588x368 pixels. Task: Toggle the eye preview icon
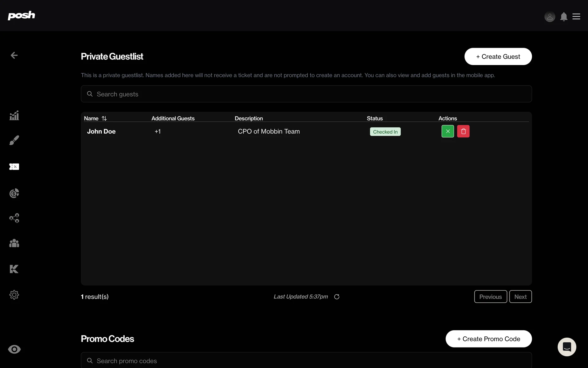[x=14, y=349]
